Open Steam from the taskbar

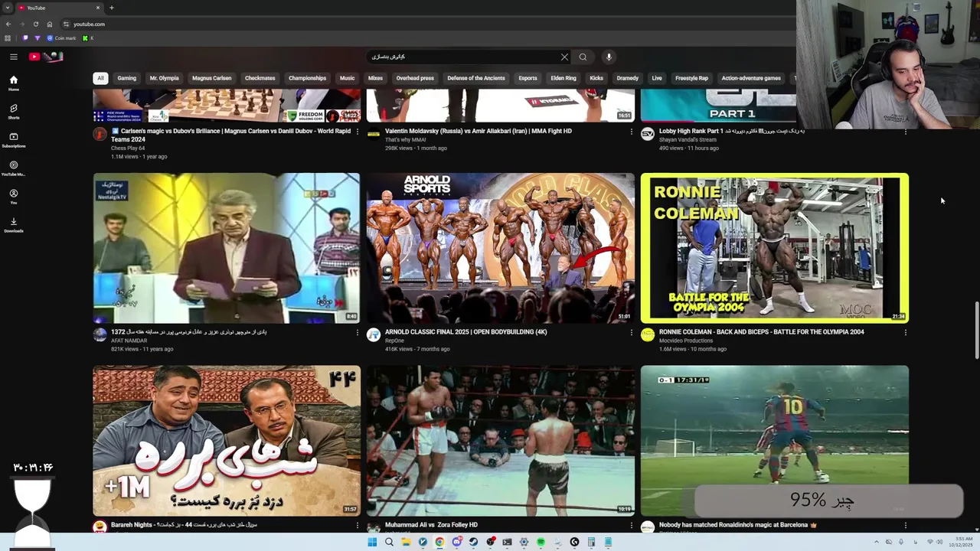click(473, 542)
